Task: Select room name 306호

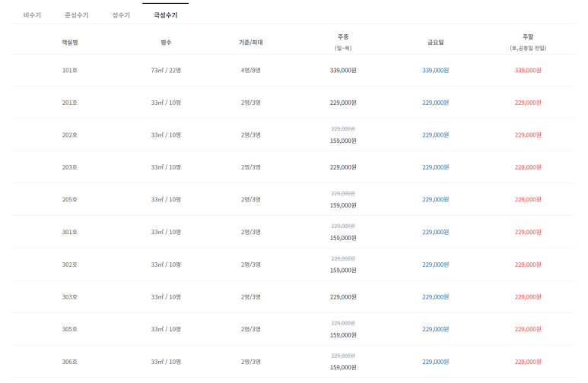Action: pos(70,362)
